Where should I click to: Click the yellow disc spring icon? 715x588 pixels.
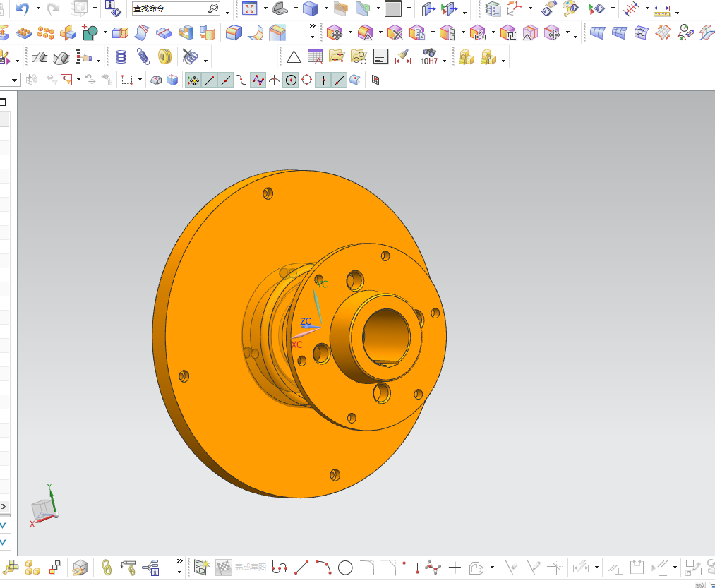(x=164, y=57)
